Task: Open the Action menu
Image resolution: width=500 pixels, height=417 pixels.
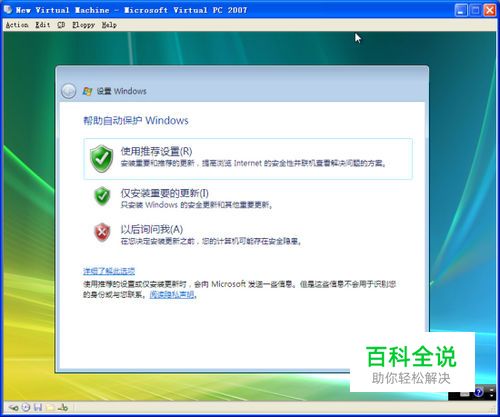Action: (x=17, y=25)
